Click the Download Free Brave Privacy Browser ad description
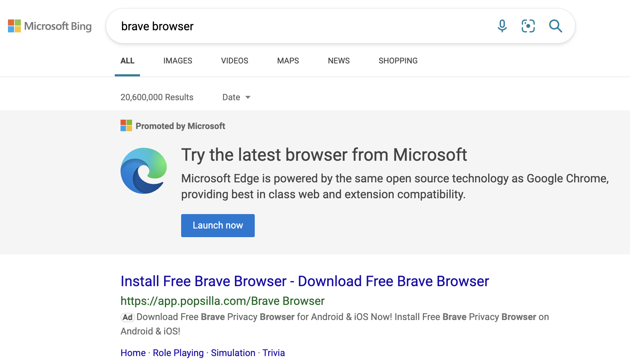This screenshot has height=364, width=630. pos(335,324)
